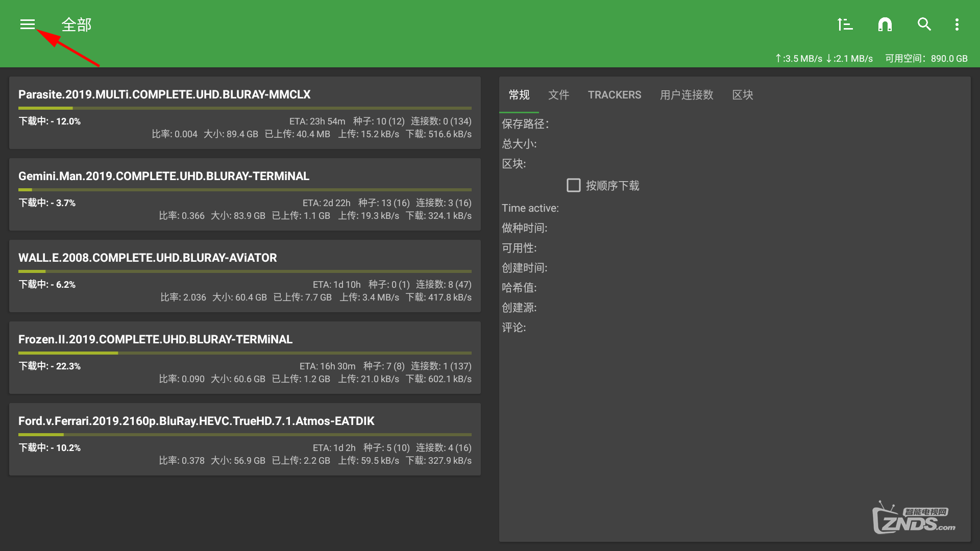Viewport: 980px width, 551px height.
Task: Click the 创建时间 label
Action: pyautogui.click(x=524, y=268)
